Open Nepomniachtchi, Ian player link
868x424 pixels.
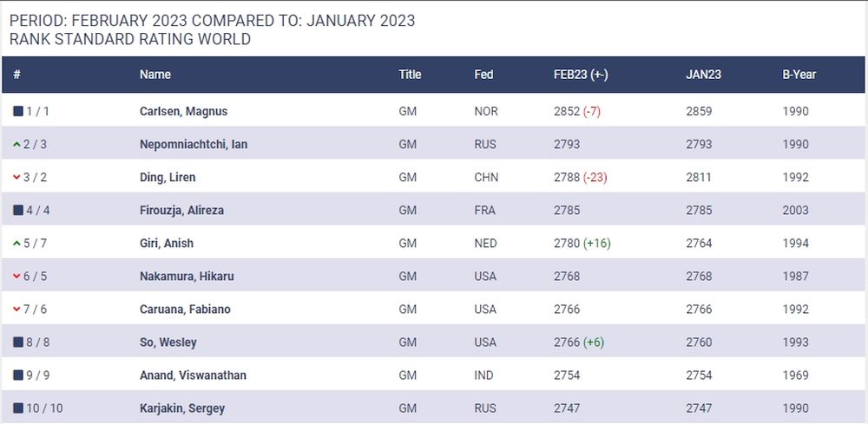[194, 145]
